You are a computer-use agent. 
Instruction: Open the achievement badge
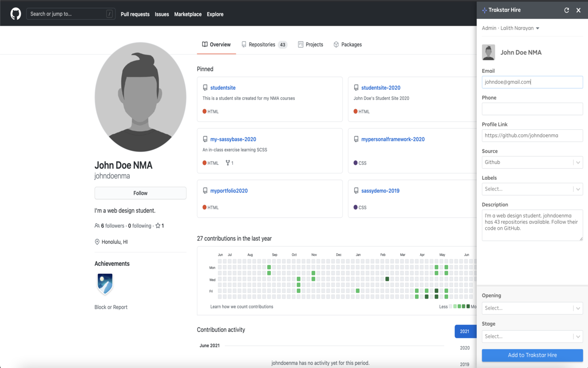[105, 284]
